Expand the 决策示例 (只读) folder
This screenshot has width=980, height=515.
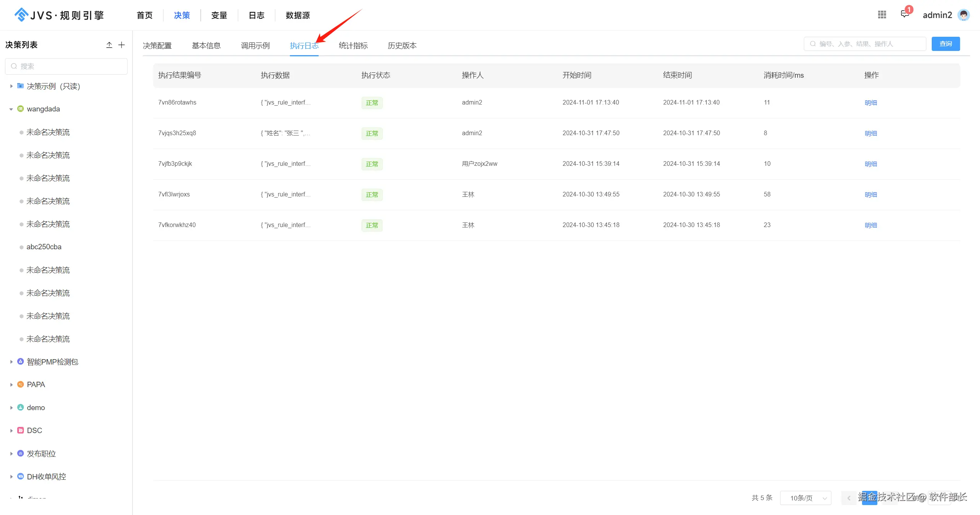[11, 86]
